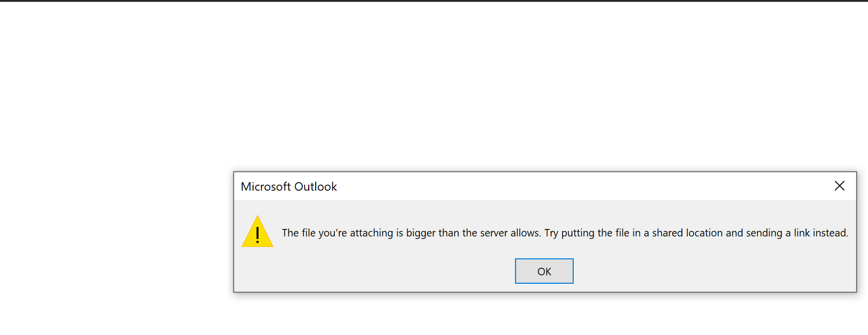
Task: Click the Microsoft Outlook dialog title
Action: pyautogui.click(x=288, y=187)
